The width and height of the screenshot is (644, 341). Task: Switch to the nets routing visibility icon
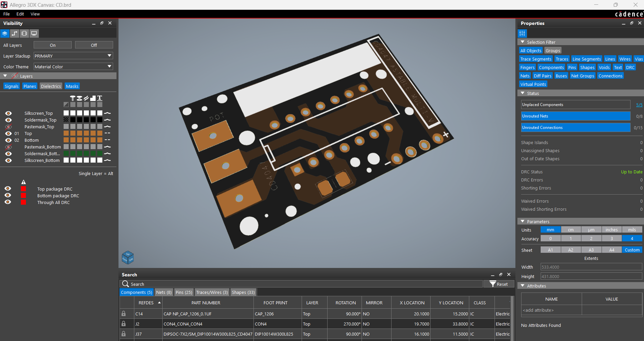tap(14, 33)
